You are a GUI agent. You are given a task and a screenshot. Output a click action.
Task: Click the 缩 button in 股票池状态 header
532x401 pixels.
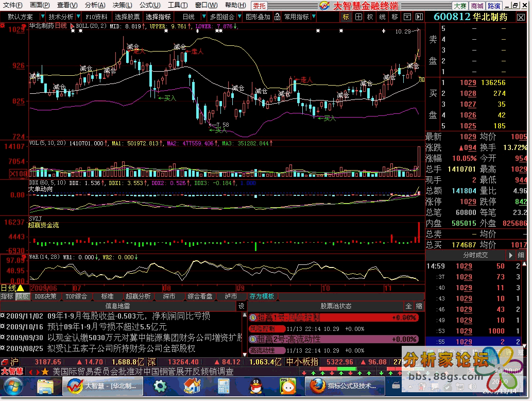pos(419,306)
